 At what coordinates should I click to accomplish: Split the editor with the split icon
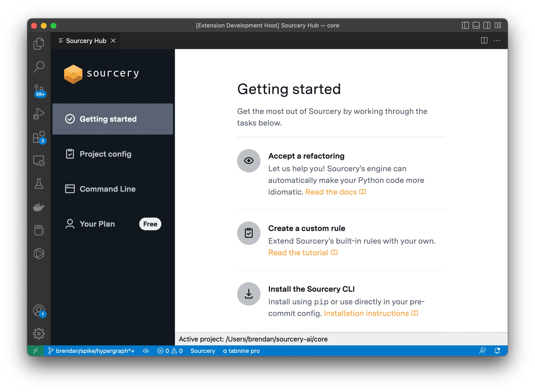tap(484, 41)
